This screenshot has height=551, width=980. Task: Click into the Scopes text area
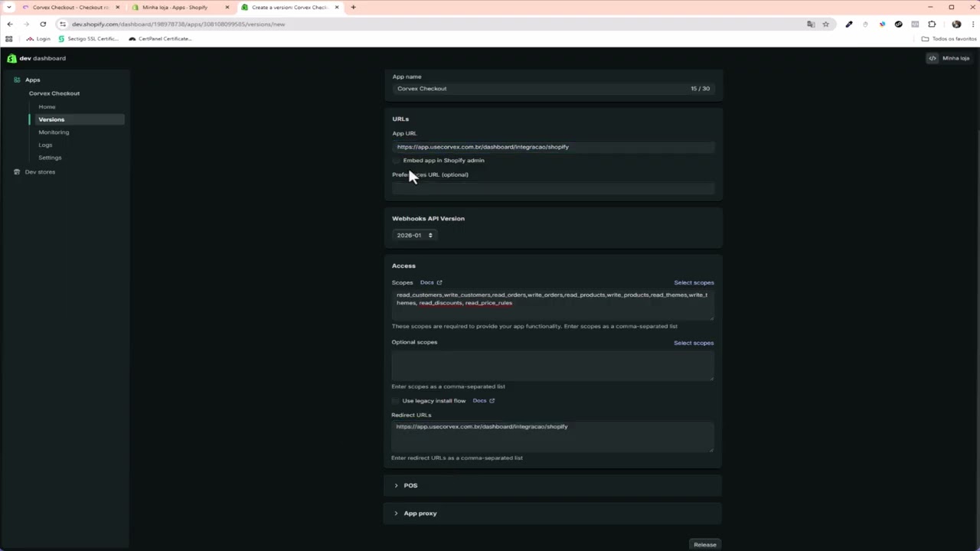click(x=553, y=305)
